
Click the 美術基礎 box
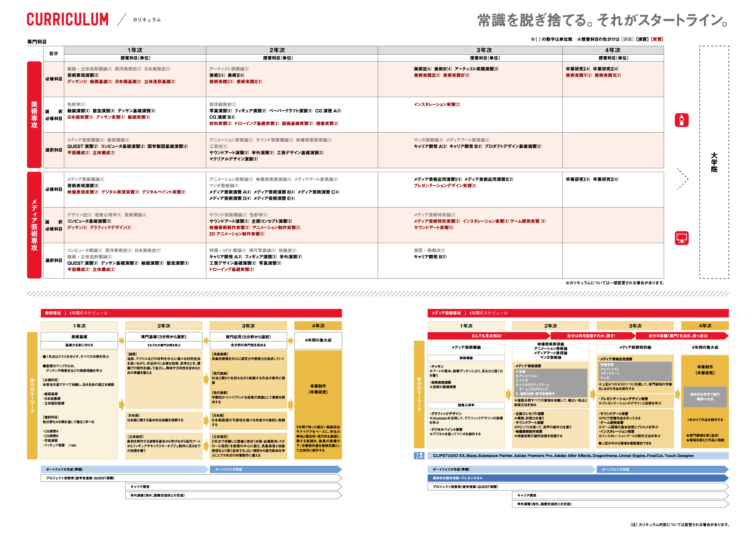click(79, 337)
